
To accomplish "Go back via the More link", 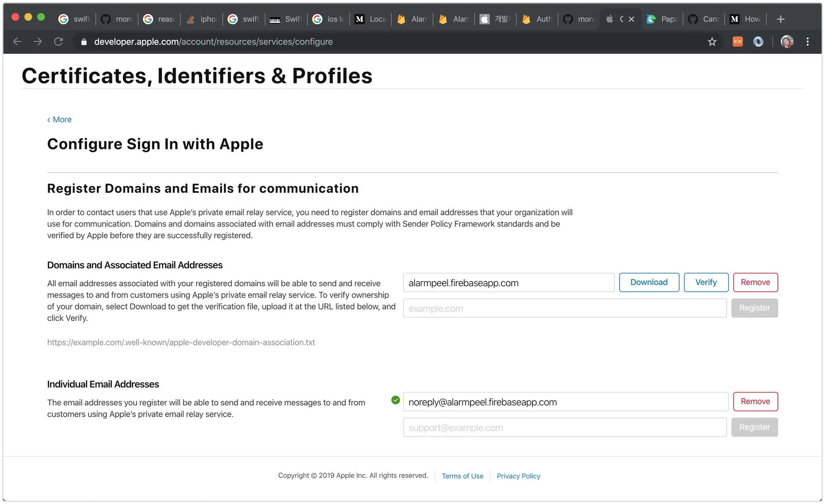I will tap(60, 120).
